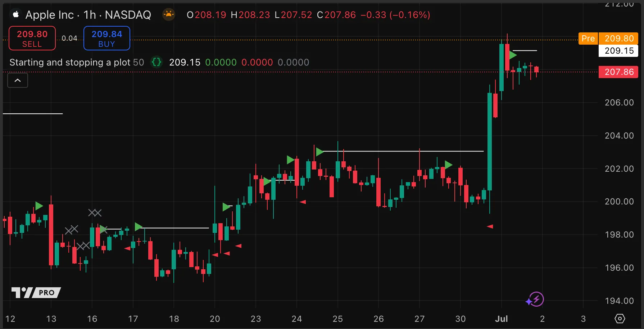Collapse the indicator legend with the chevron
Viewport: 644px width, 329px height.
click(18, 80)
